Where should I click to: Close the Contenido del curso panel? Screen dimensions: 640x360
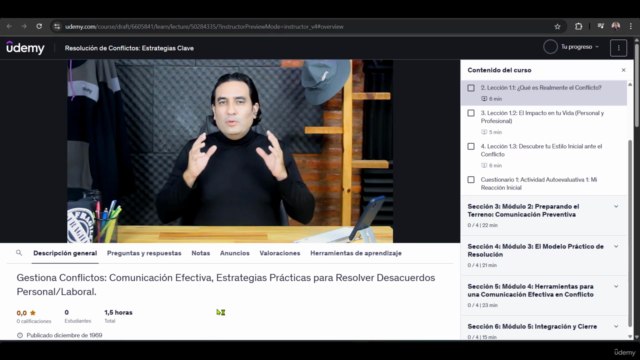pyautogui.click(x=623, y=70)
